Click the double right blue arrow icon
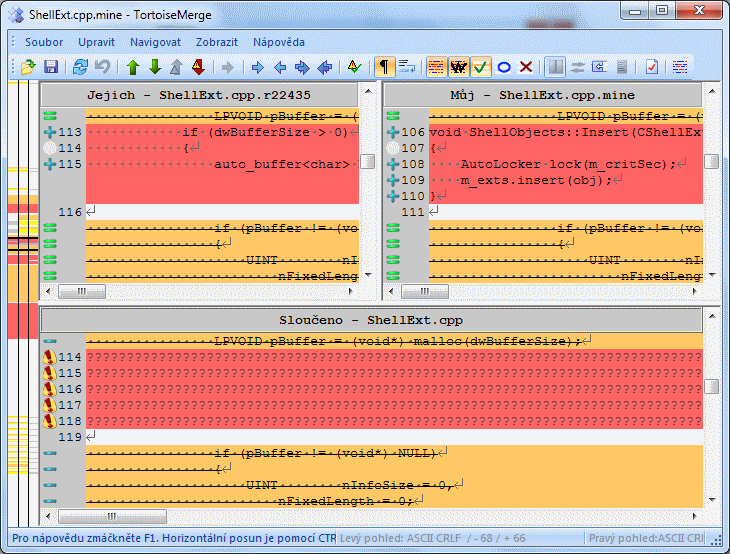 302,68
